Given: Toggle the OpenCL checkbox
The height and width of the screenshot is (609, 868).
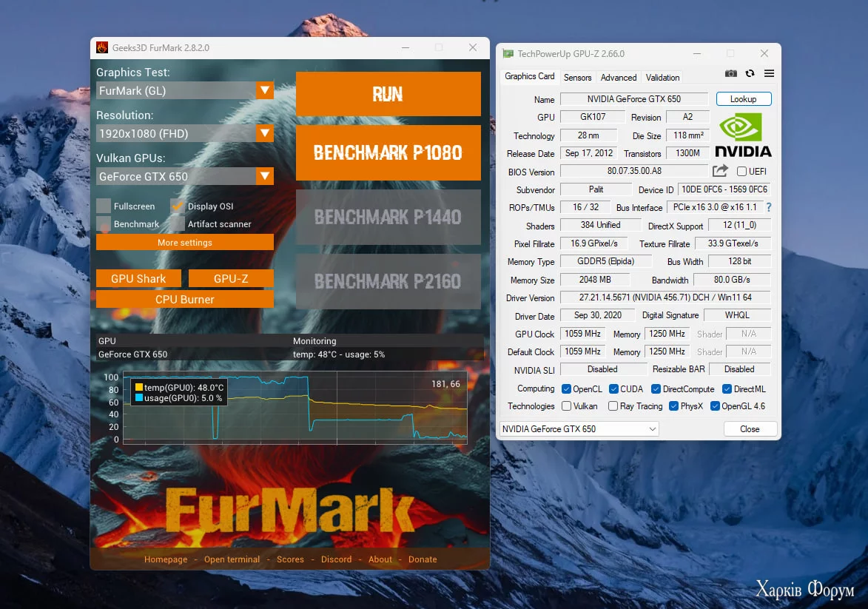Looking at the screenshot, I should pos(566,388).
